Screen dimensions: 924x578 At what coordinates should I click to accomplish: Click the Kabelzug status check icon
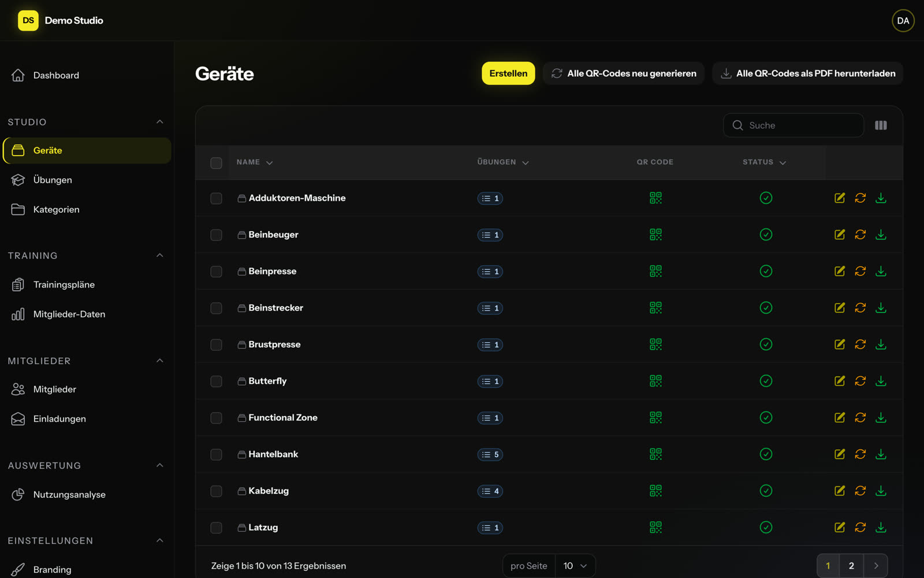(766, 491)
